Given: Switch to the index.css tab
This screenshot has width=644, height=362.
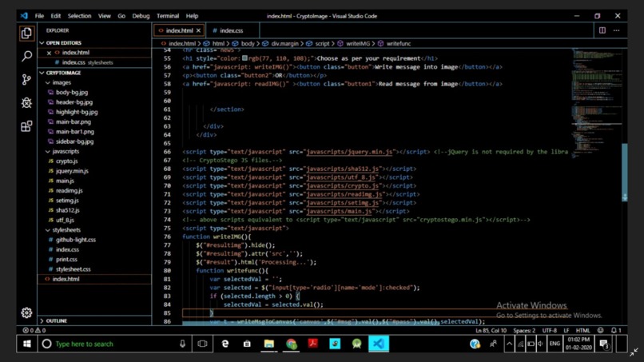Looking at the screenshot, I should tap(232, 30).
